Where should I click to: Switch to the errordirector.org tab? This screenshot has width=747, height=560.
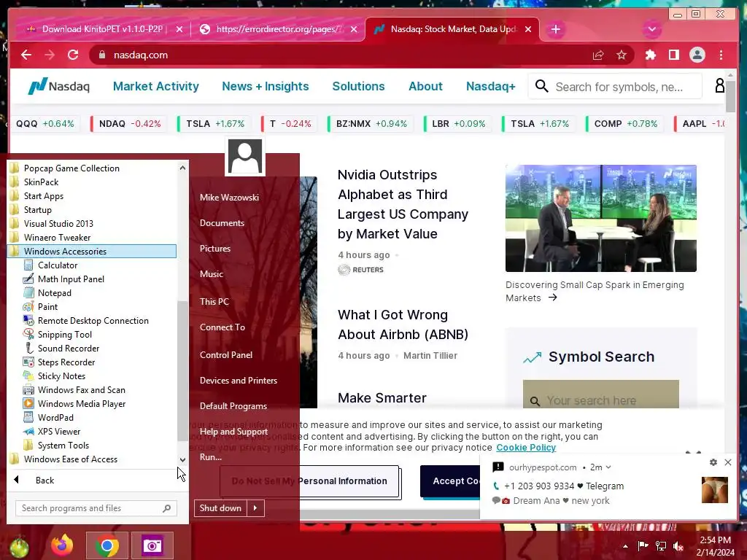coord(278,29)
